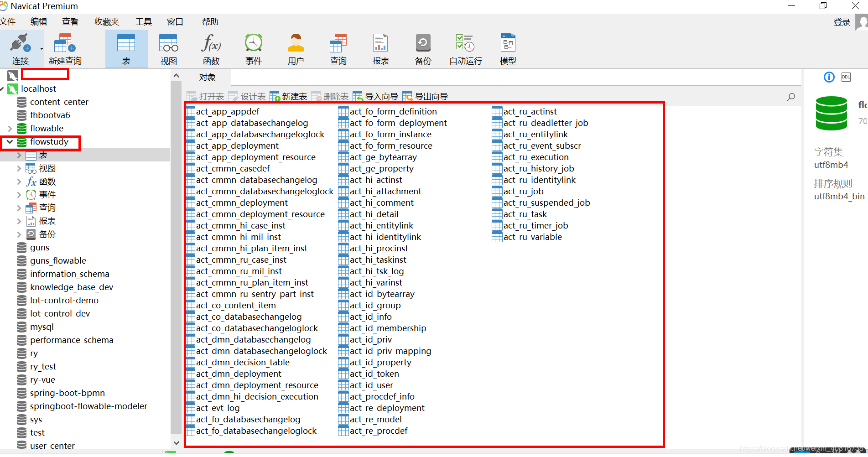Open the 自动运行 automation toolbar icon

[466, 49]
